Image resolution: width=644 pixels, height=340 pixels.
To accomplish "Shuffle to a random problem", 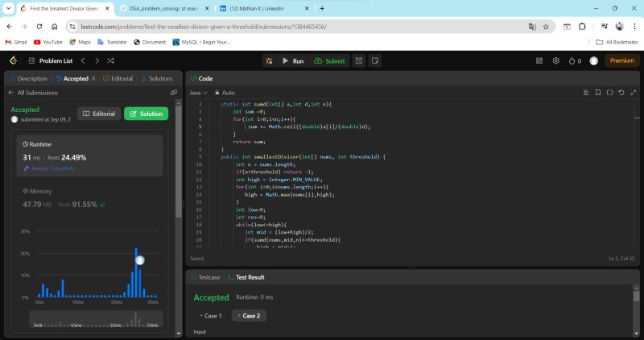I will 110,60.
